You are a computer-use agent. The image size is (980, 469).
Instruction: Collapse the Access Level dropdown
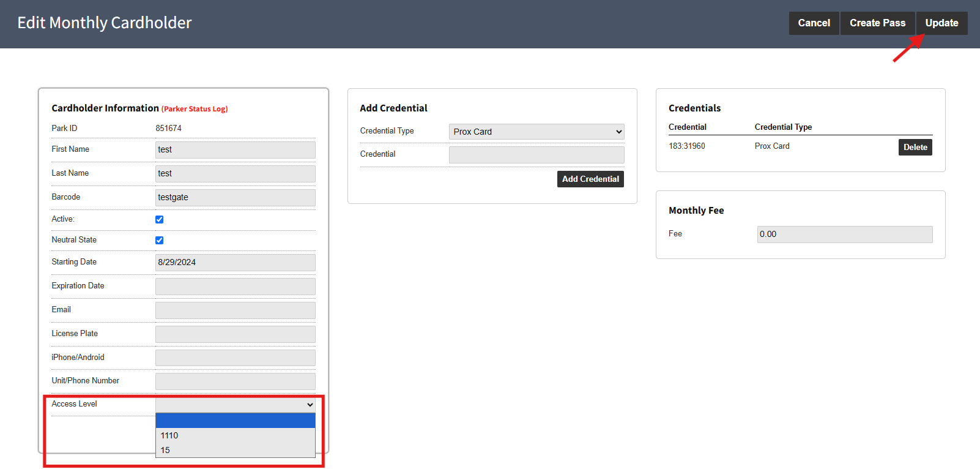click(236, 405)
